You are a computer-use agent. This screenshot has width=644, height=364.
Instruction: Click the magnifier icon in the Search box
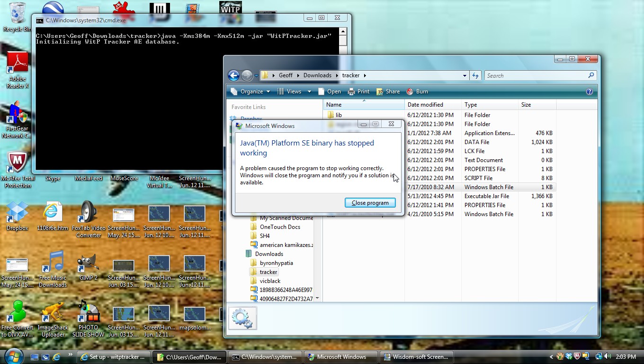tap(591, 75)
